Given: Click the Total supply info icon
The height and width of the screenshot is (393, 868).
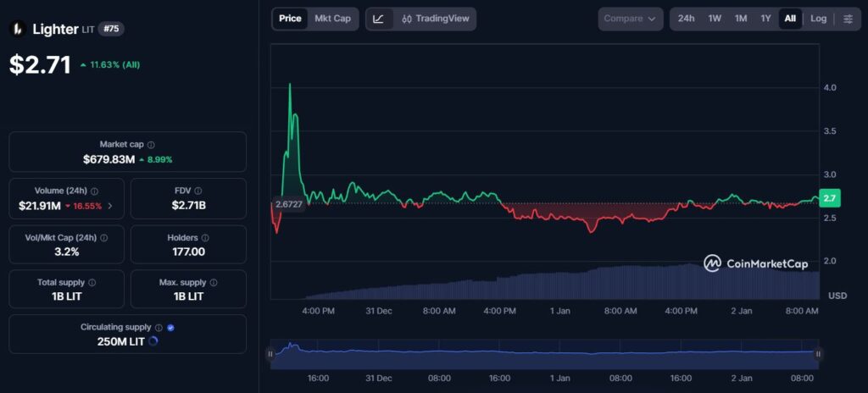Looking at the screenshot, I should 92,283.
